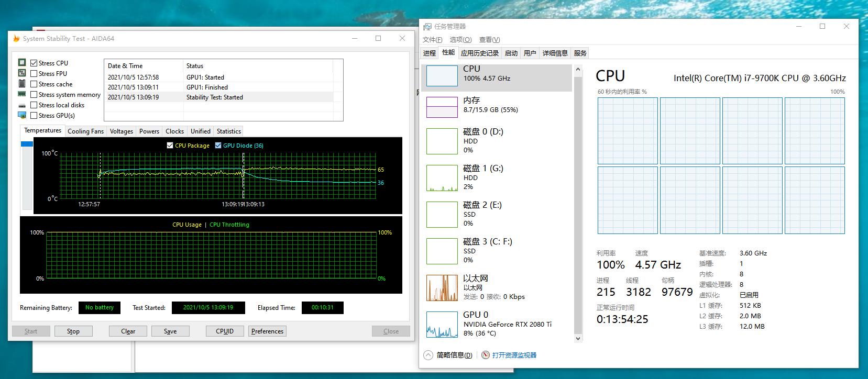Toggle the GPU Diode (36) graph checkbox

click(x=218, y=146)
